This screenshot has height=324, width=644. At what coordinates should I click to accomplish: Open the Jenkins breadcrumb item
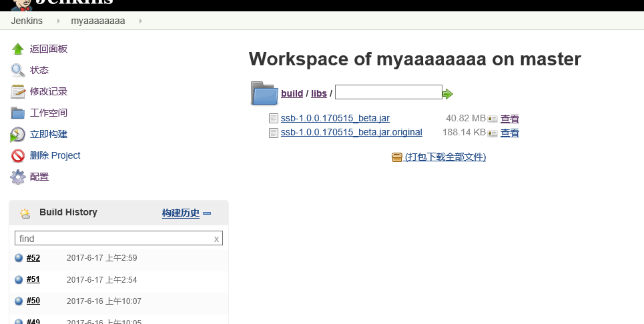(27, 21)
